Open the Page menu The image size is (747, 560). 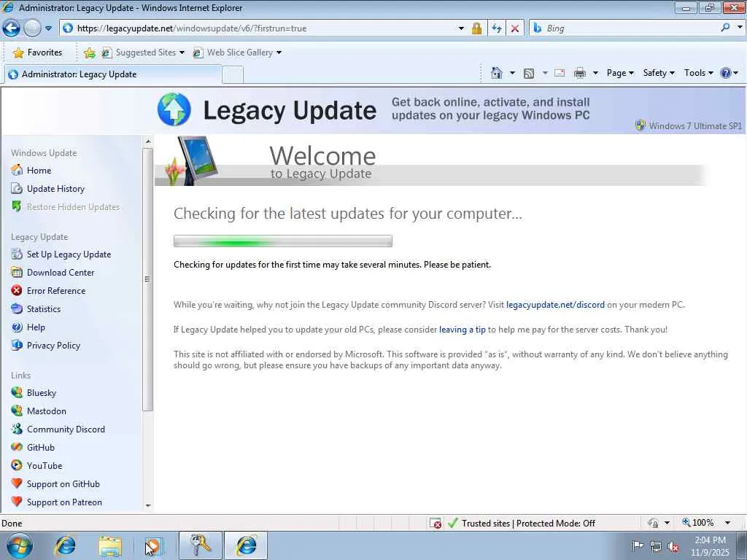pyautogui.click(x=620, y=73)
